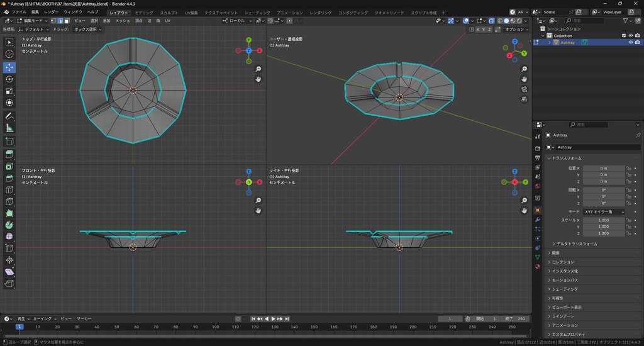The image size is (644, 346).
Task: Open the Physics properties tab icon
Action: pos(538,238)
